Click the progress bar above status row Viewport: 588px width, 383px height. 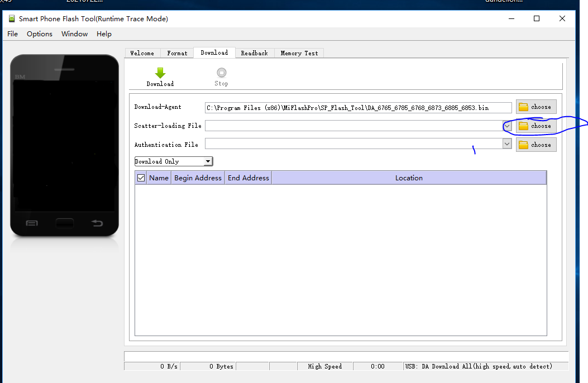click(x=346, y=356)
